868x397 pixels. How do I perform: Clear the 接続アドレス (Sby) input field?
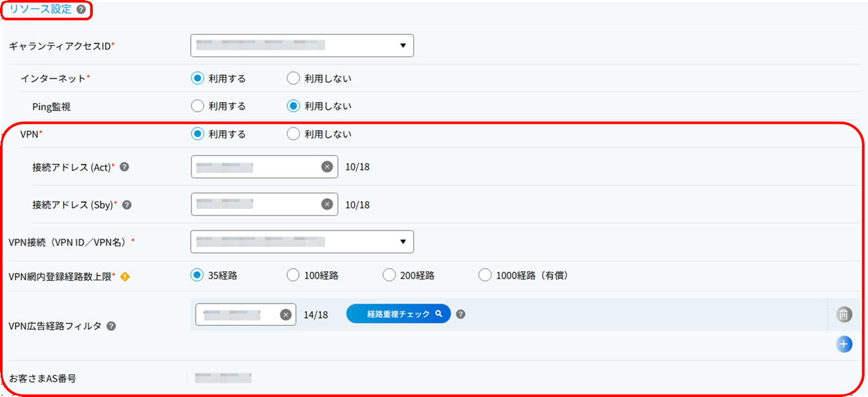[x=326, y=204]
